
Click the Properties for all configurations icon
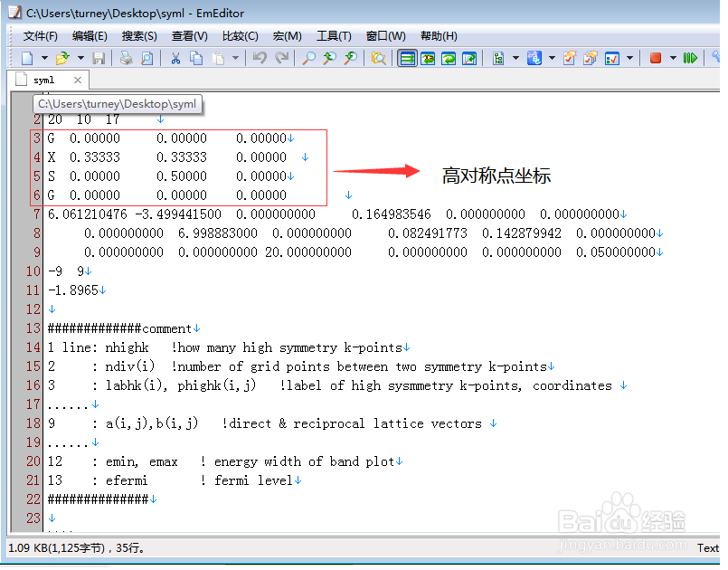click(x=591, y=58)
